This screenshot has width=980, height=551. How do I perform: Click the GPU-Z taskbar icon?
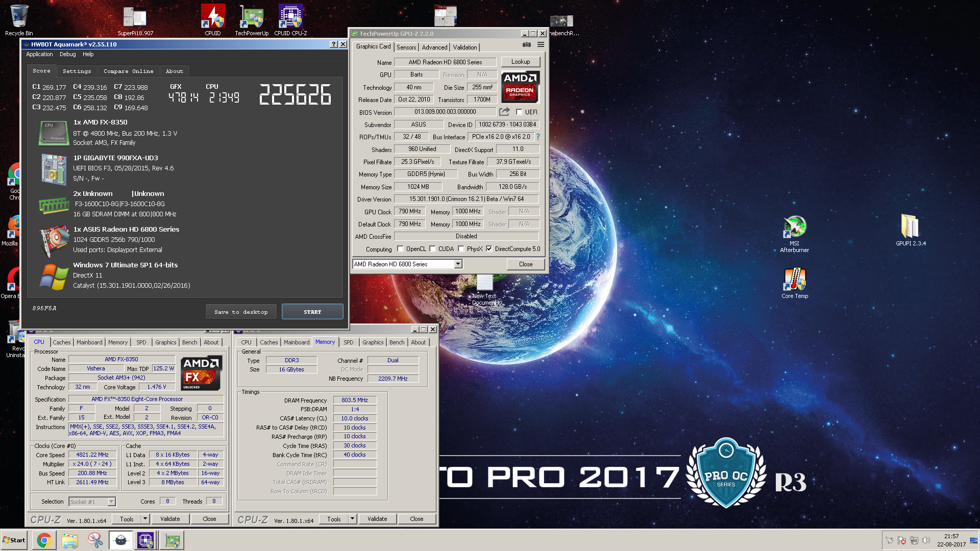click(172, 540)
